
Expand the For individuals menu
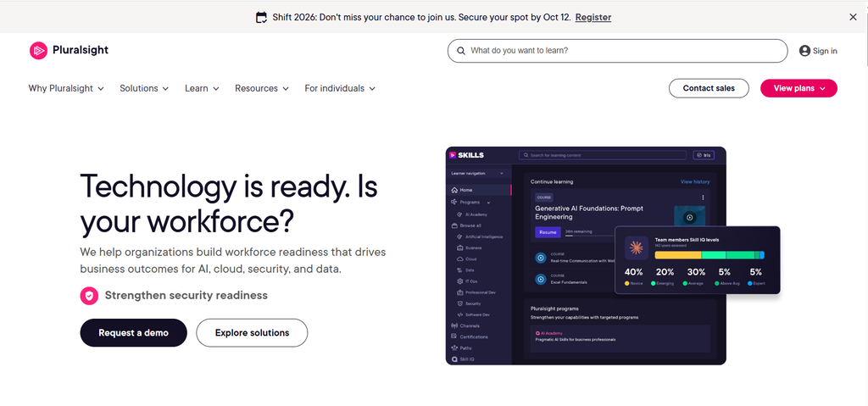[x=340, y=88]
